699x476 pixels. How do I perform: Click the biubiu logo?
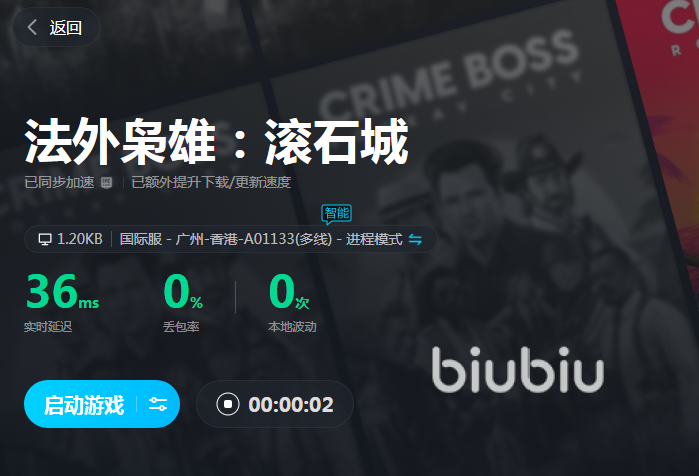[518, 369]
